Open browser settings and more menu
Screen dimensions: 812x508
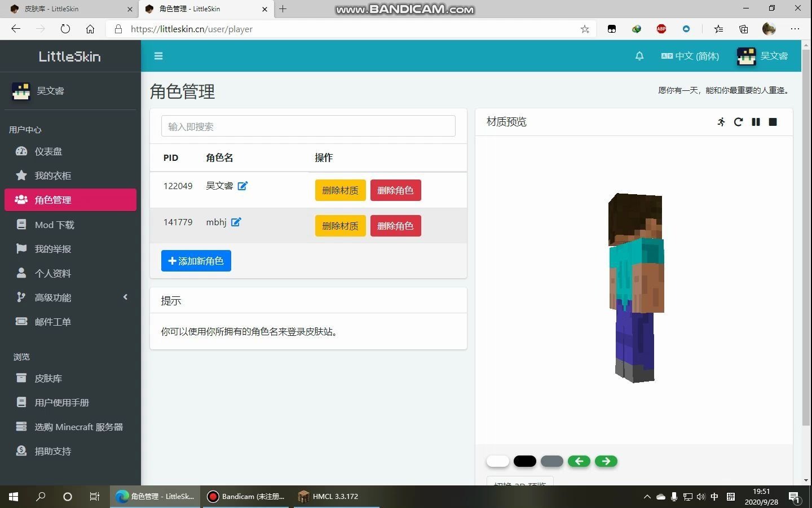point(795,29)
